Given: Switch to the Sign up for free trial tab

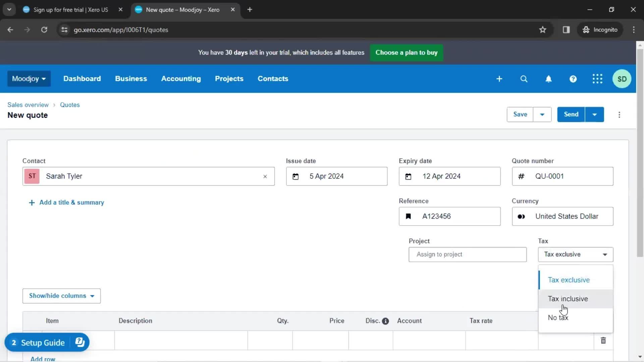Looking at the screenshot, I should click(70, 10).
